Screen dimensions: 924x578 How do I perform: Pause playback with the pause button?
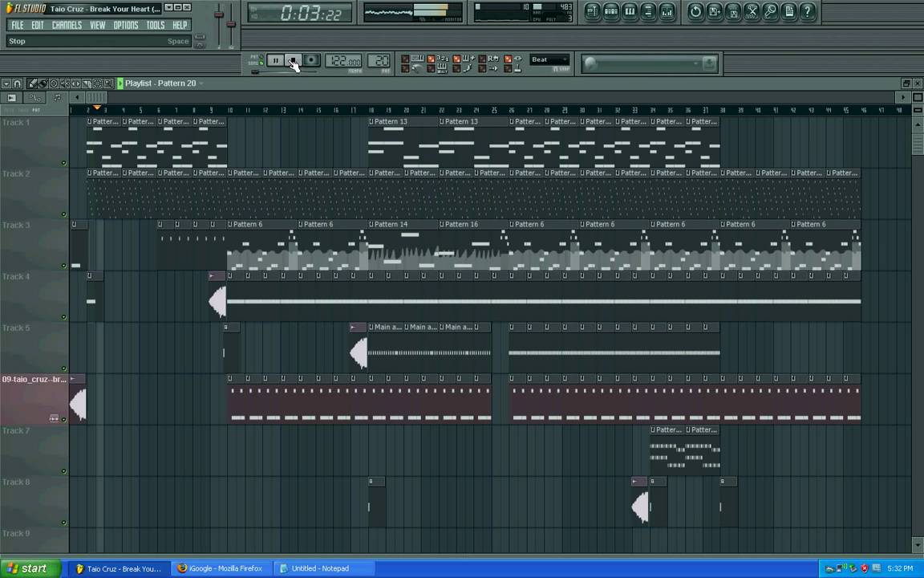(276, 60)
